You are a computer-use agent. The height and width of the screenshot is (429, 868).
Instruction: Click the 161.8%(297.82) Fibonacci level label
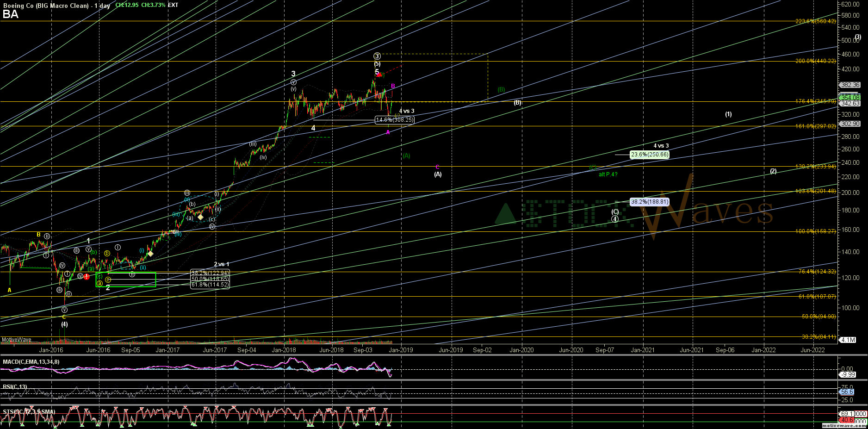(816, 126)
